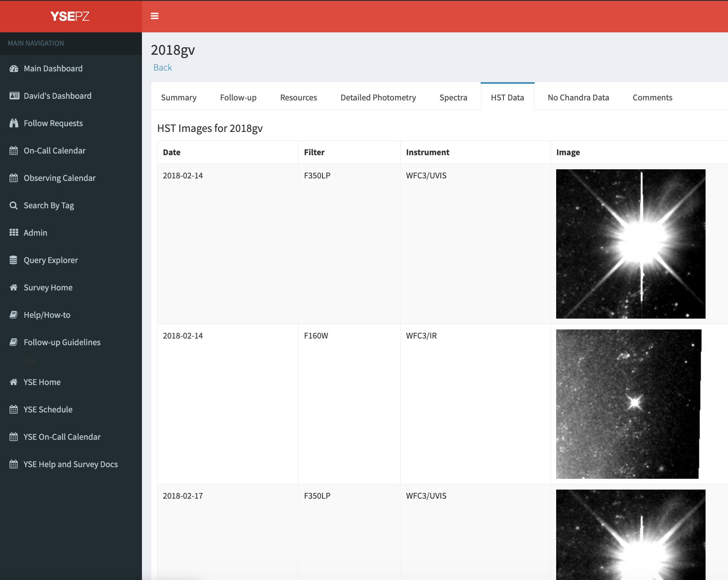Open the Resources tab
The width and height of the screenshot is (728, 580).
(x=298, y=97)
